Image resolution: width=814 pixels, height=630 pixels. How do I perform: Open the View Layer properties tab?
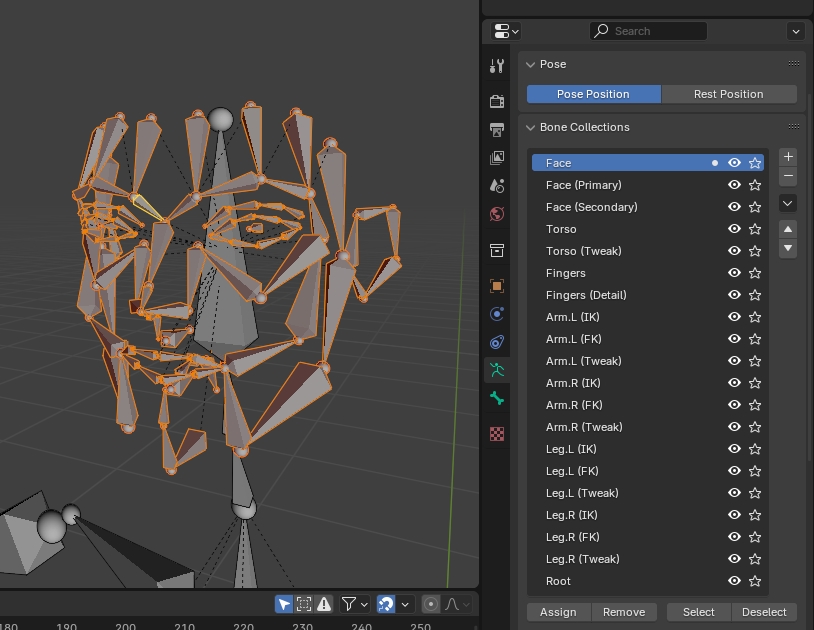(497, 158)
